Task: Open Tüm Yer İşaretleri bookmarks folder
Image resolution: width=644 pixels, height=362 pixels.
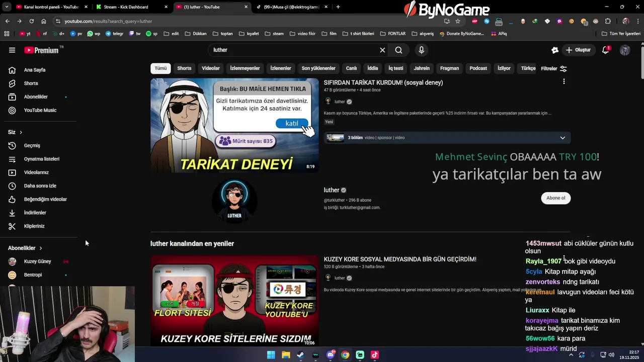Action: pos(621,34)
